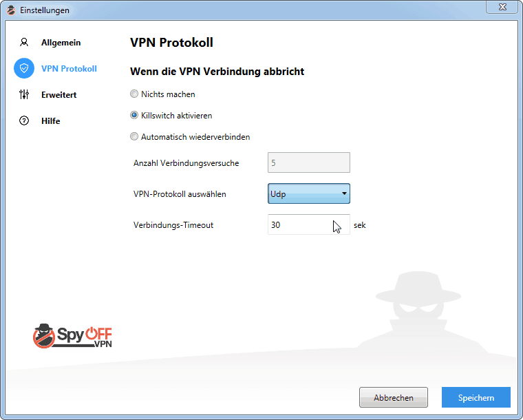Click the spy icon in title bar
Image resolution: width=523 pixels, height=420 pixels.
tap(11, 10)
